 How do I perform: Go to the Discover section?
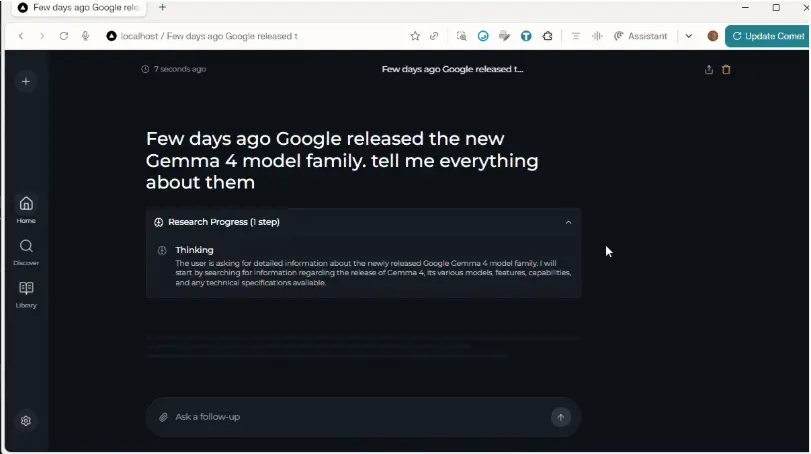[26, 251]
